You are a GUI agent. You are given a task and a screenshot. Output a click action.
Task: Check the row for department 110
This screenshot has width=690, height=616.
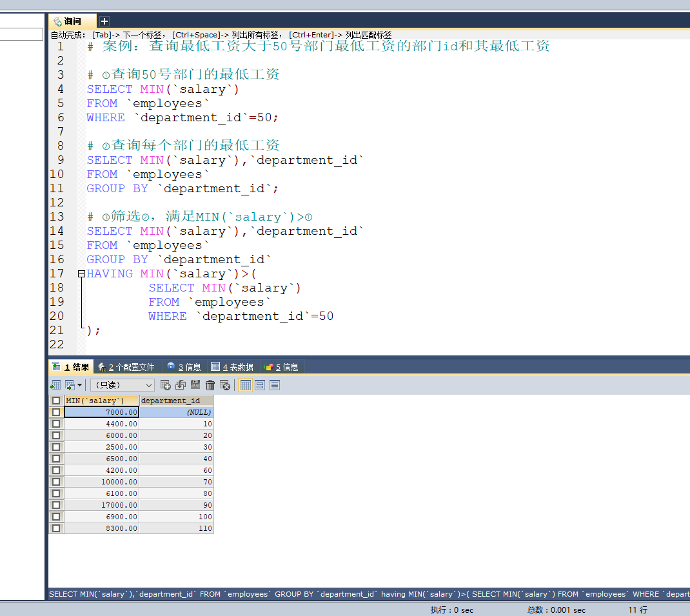click(x=56, y=528)
